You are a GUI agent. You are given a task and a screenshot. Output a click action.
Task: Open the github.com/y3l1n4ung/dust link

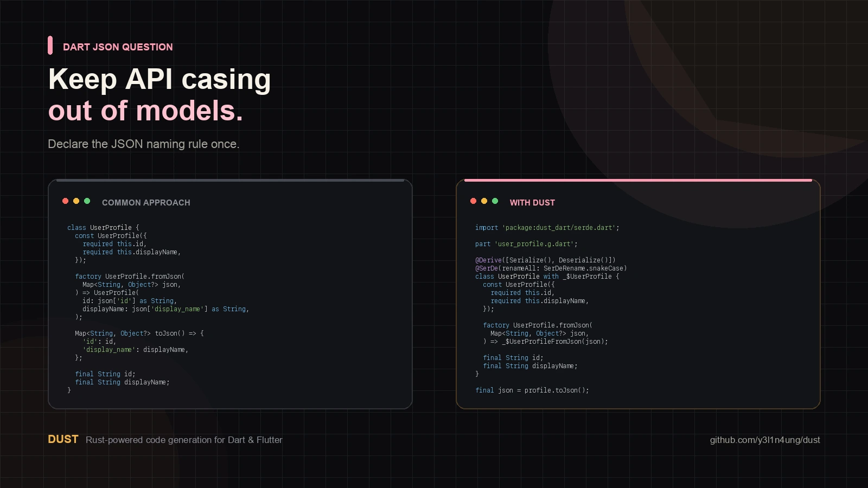pos(765,440)
